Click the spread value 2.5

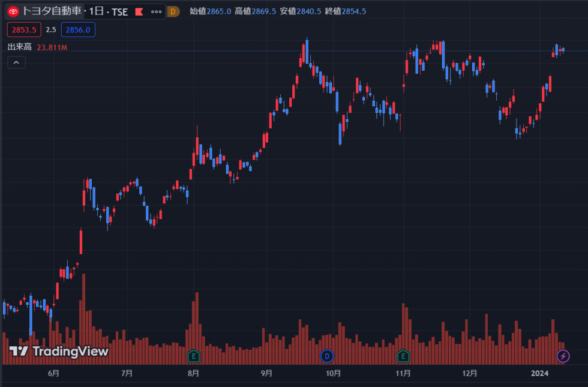pyautogui.click(x=51, y=30)
